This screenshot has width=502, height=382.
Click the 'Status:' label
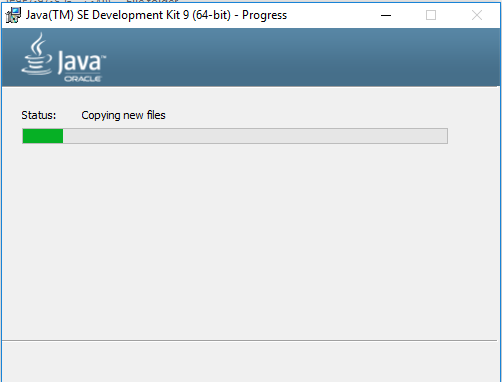[39, 115]
